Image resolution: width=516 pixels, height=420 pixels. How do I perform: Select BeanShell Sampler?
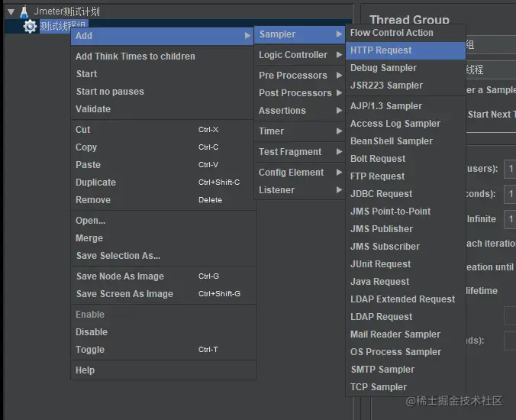coord(405,141)
